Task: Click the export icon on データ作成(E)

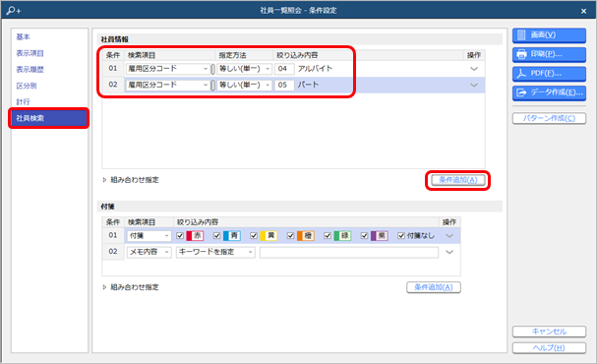Action: [x=521, y=92]
